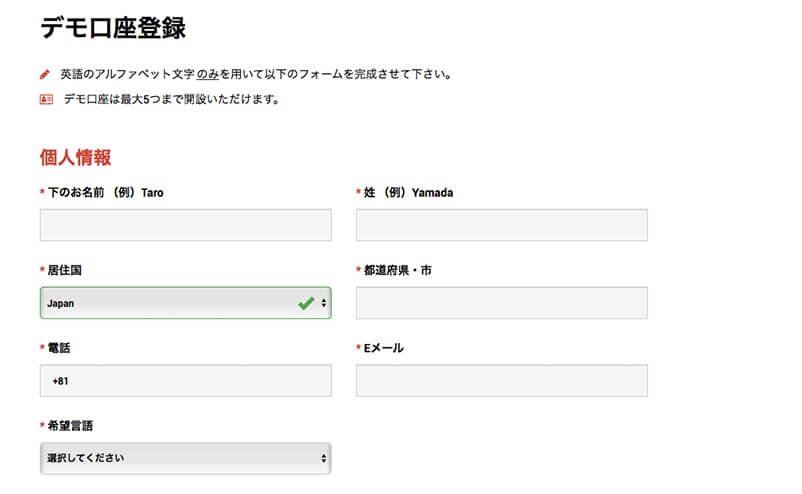This screenshot has height=494, width=802.
Task: Click the underlined のみ text
Action: coord(208,75)
